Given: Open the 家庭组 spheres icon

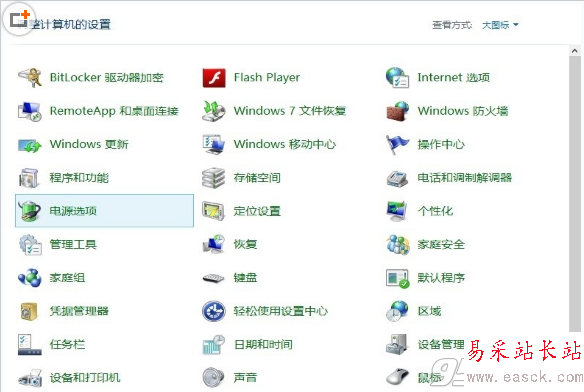Looking at the screenshot, I should (30, 278).
